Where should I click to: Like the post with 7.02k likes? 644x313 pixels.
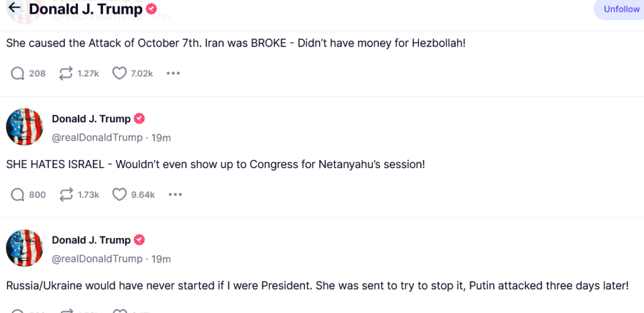pyautogui.click(x=119, y=74)
